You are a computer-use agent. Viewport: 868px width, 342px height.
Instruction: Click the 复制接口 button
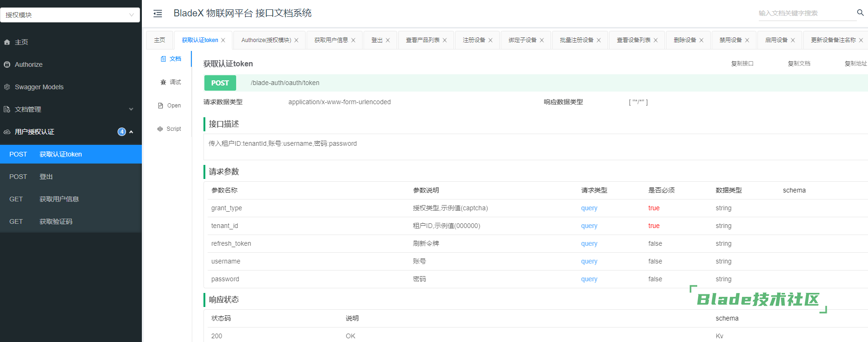pyautogui.click(x=742, y=64)
